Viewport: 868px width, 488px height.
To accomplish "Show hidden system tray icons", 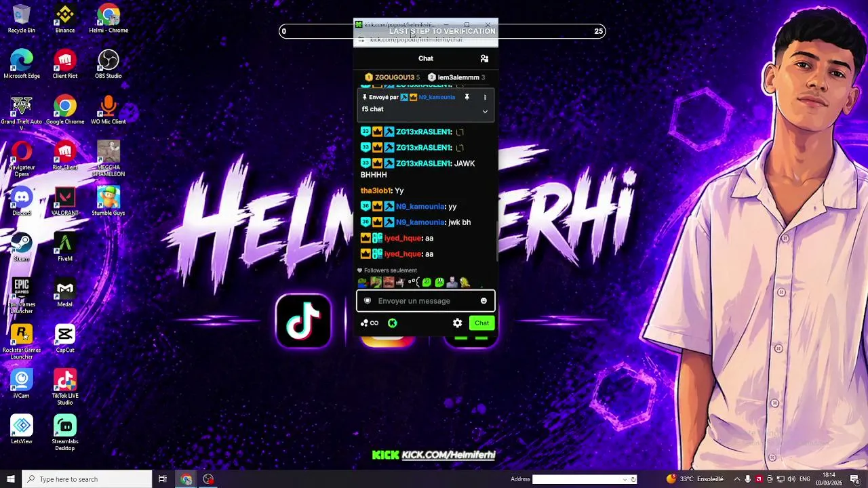I will [x=737, y=479].
